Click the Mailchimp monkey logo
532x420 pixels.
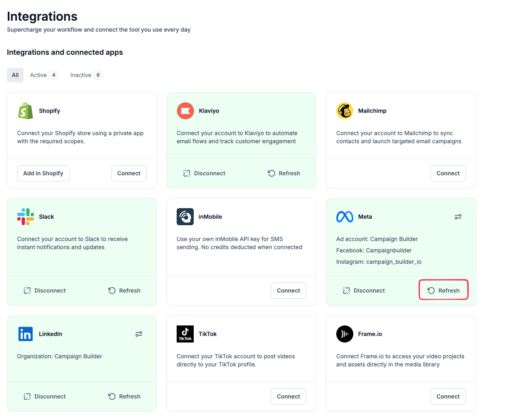(345, 111)
